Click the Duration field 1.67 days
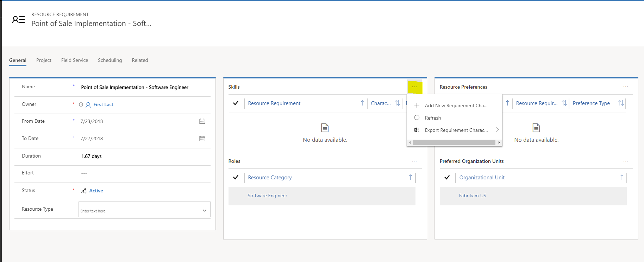Image resolution: width=644 pixels, height=262 pixels. (x=91, y=156)
